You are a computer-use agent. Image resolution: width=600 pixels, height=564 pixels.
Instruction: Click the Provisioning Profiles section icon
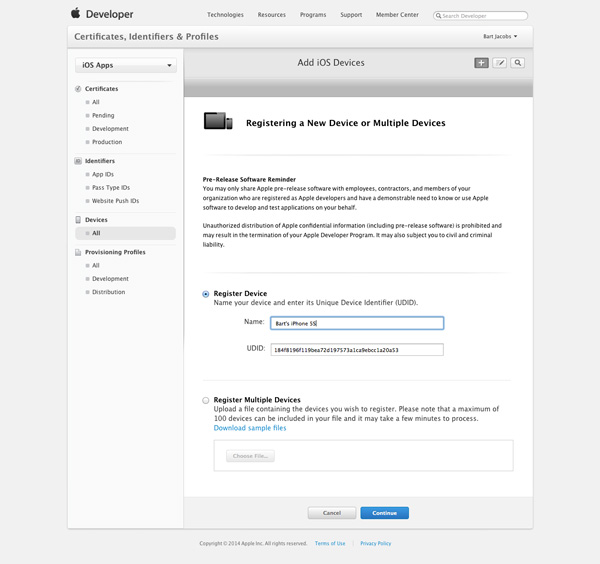(78, 252)
